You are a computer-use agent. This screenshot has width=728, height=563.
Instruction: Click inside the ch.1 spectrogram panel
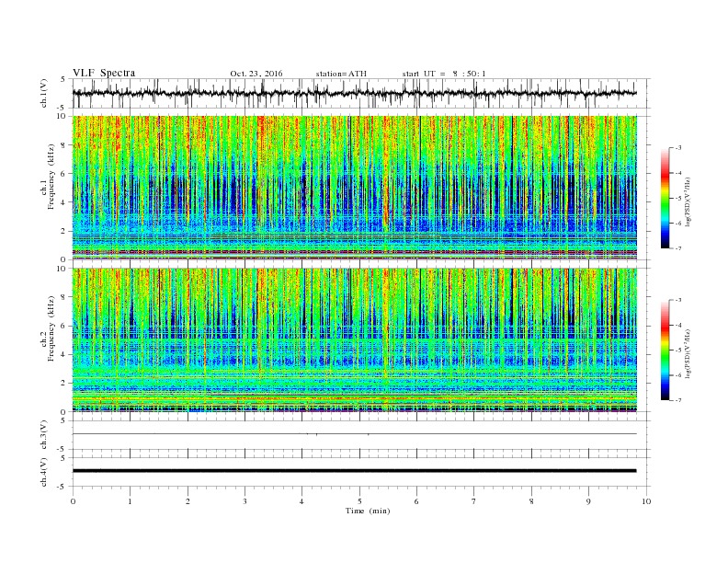coord(355,188)
